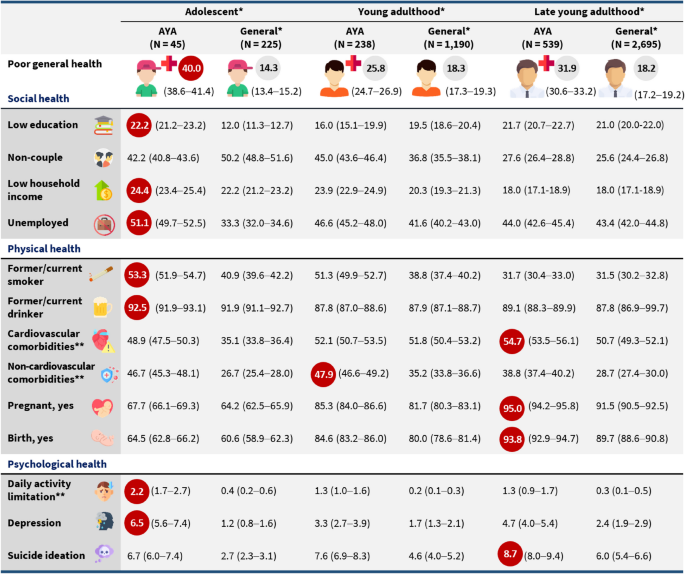The image size is (685, 574).
Task: Click the red 53.3 smoker circle
Action: (x=137, y=275)
